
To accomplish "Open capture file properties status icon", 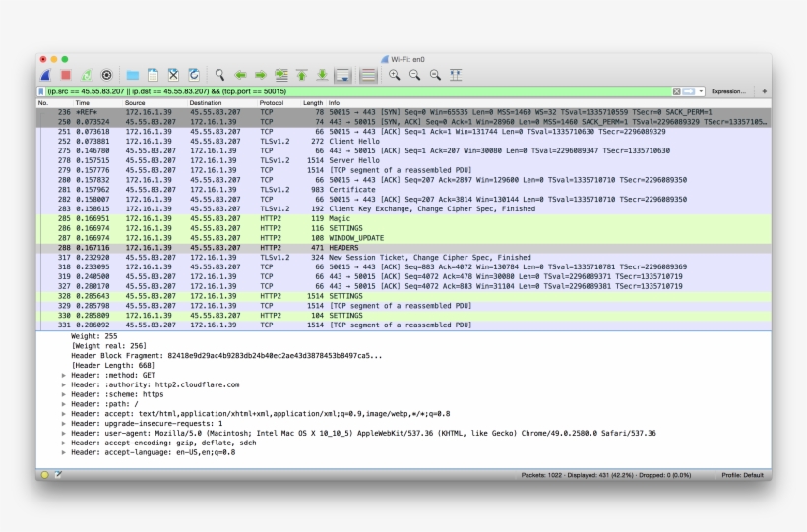I will point(58,474).
